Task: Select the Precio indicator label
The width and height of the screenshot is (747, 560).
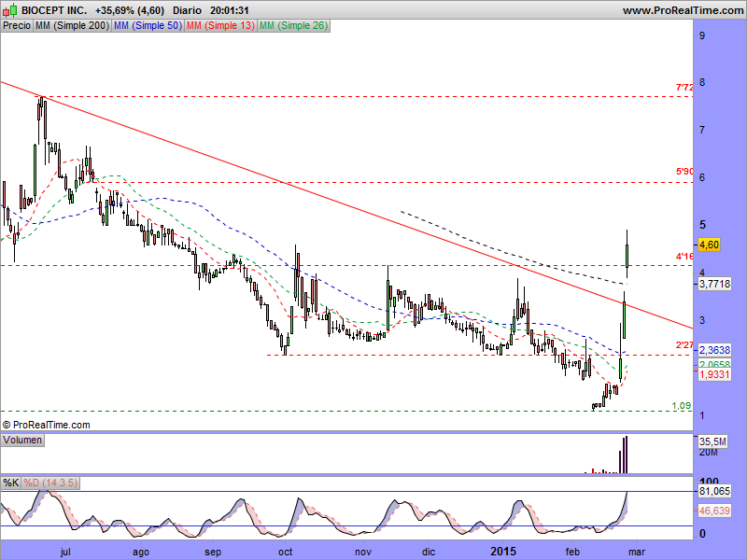Action: point(17,26)
